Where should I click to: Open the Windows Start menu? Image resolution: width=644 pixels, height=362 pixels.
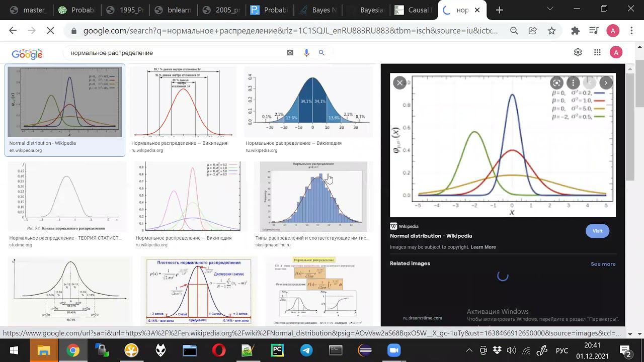14,350
